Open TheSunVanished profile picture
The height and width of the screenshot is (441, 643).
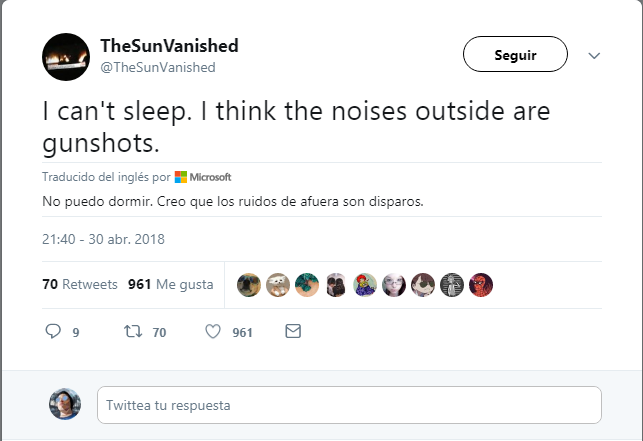point(66,57)
